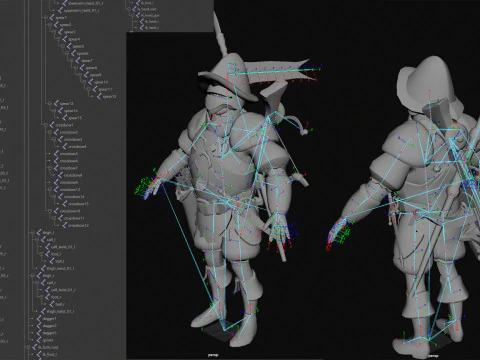Image resolution: width=480 pixels, height=360 pixels.
Task: Click the joint icon beside ik_hand_r
Action: tap(142, 28)
